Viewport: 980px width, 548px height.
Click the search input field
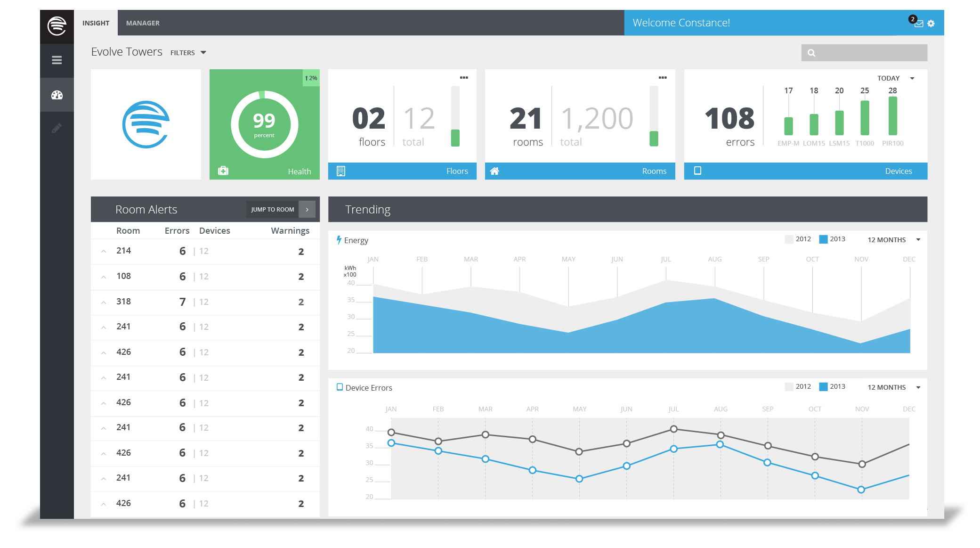[870, 53]
